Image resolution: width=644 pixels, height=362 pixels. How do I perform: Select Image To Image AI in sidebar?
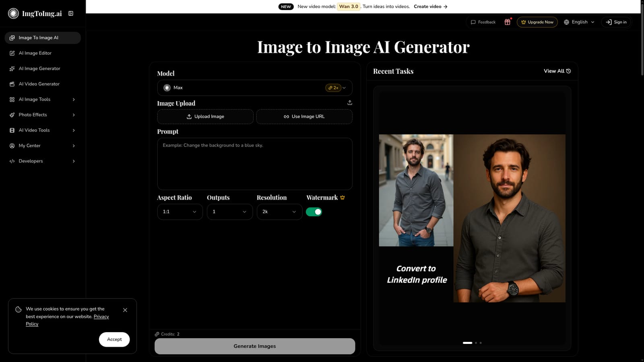43,38
